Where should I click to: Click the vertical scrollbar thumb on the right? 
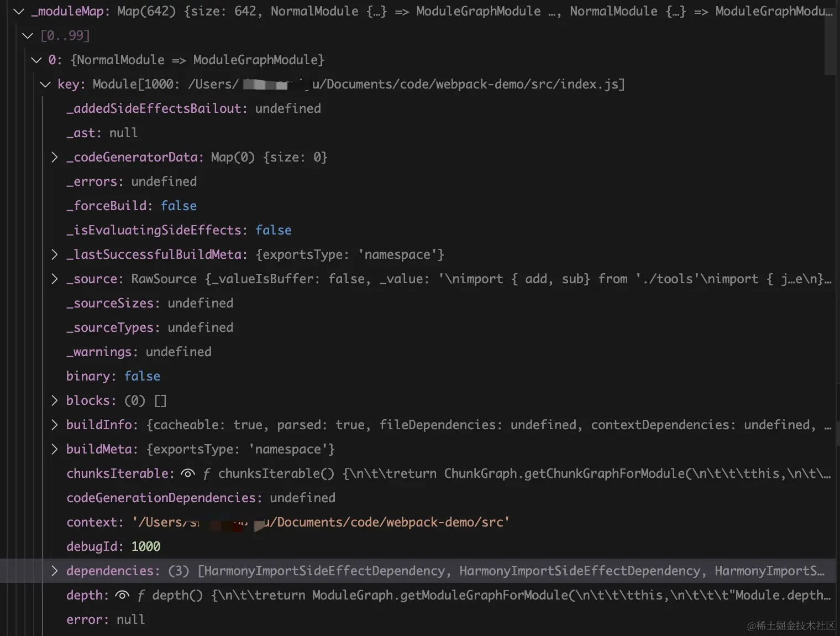point(830,38)
